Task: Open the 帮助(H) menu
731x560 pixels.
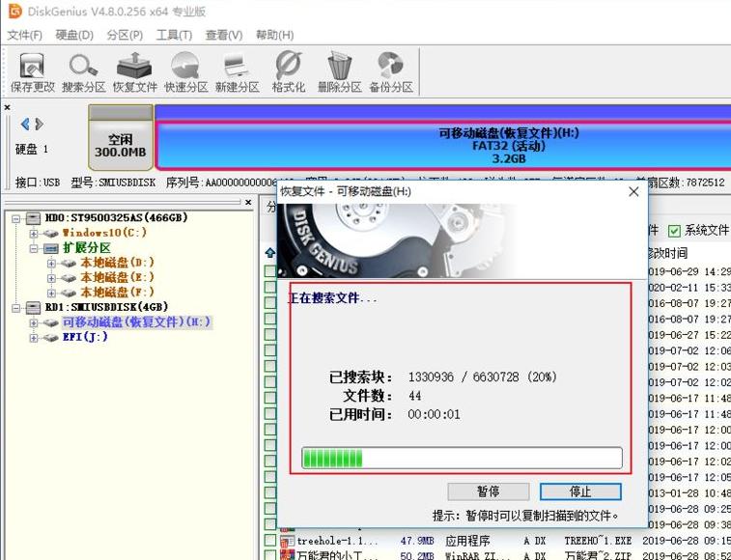Action: coord(274,35)
